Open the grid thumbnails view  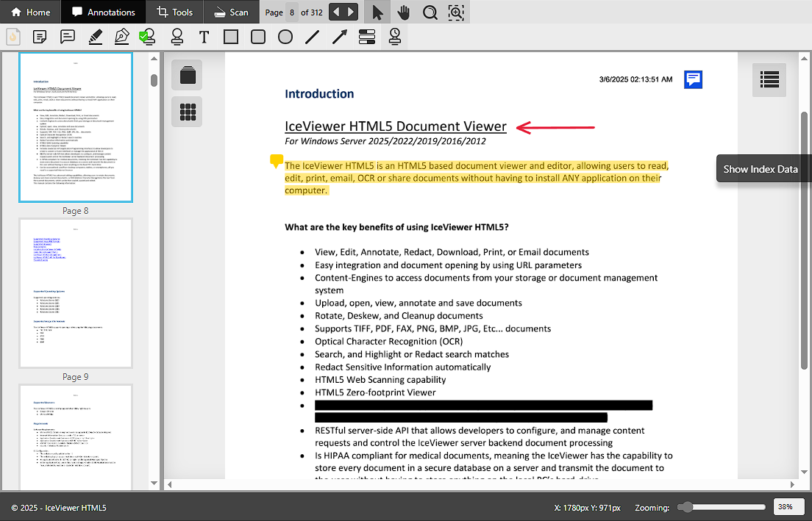click(187, 112)
